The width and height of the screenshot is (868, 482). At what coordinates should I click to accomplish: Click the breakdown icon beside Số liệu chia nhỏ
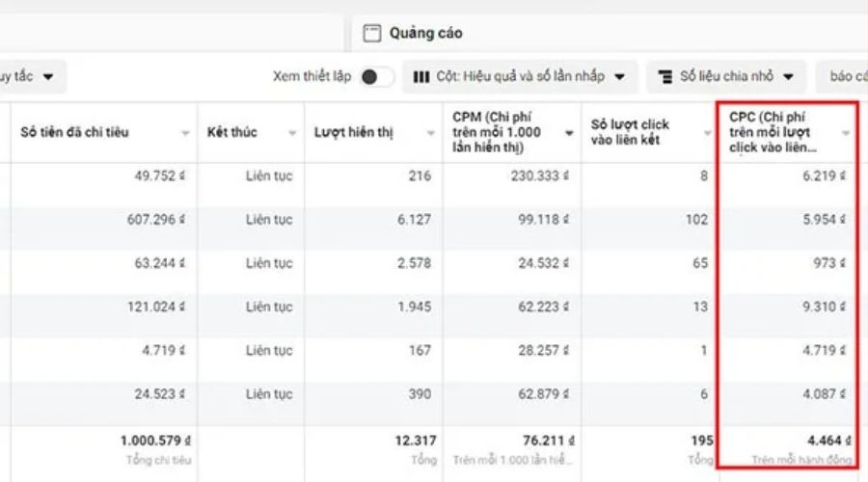(x=665, y=77)
